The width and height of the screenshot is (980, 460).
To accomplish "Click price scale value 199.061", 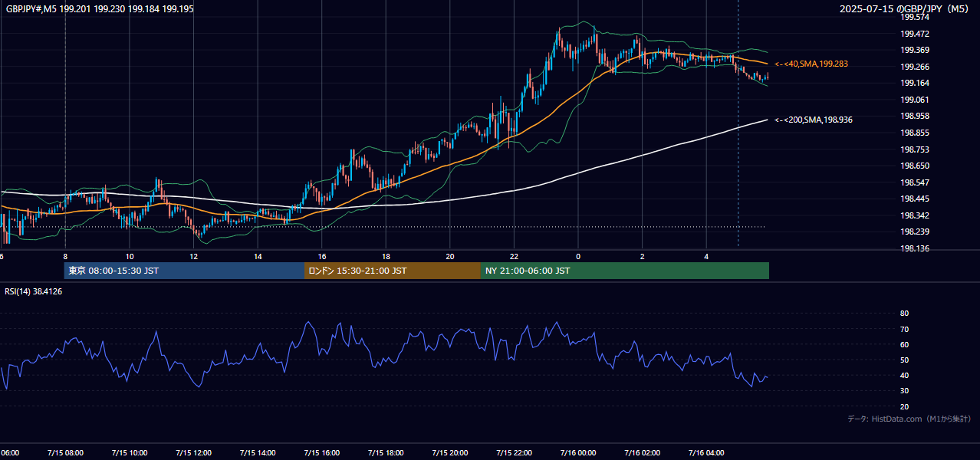I will [915, 100].
